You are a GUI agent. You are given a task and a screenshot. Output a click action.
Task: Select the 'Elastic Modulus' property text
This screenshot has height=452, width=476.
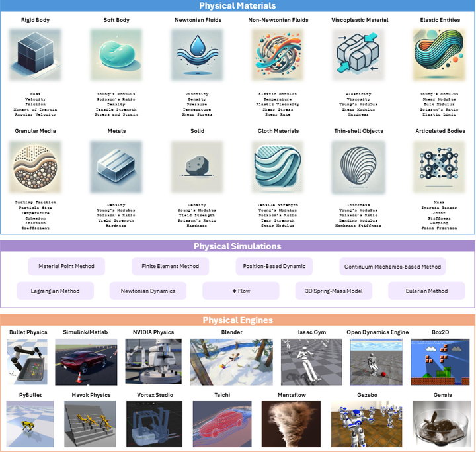(278, 94)
